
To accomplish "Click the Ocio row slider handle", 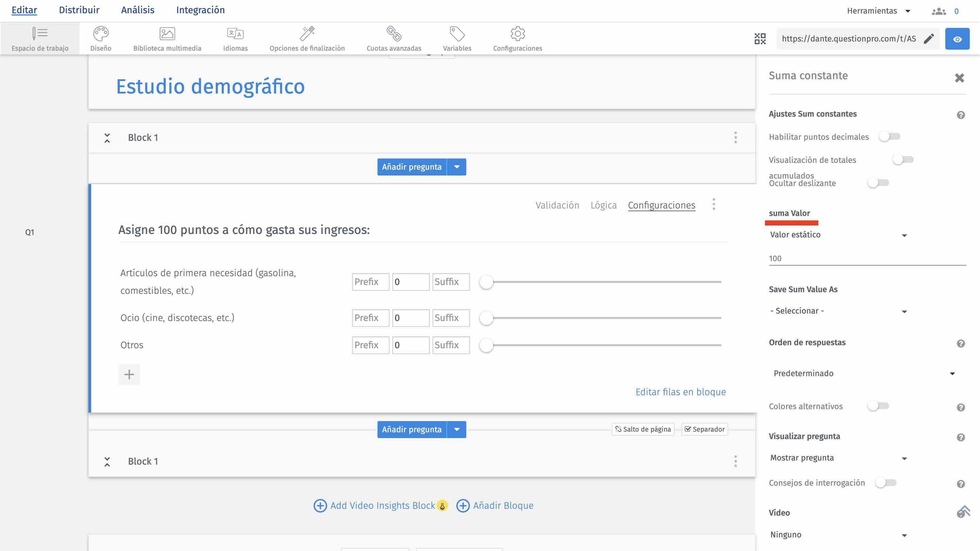I will 486,318.
